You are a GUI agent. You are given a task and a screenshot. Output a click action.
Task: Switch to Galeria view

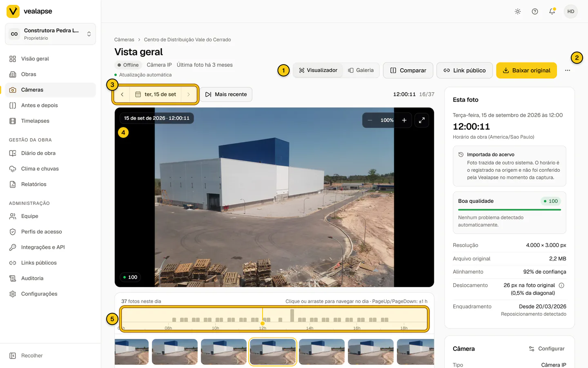tap(361, 70)
